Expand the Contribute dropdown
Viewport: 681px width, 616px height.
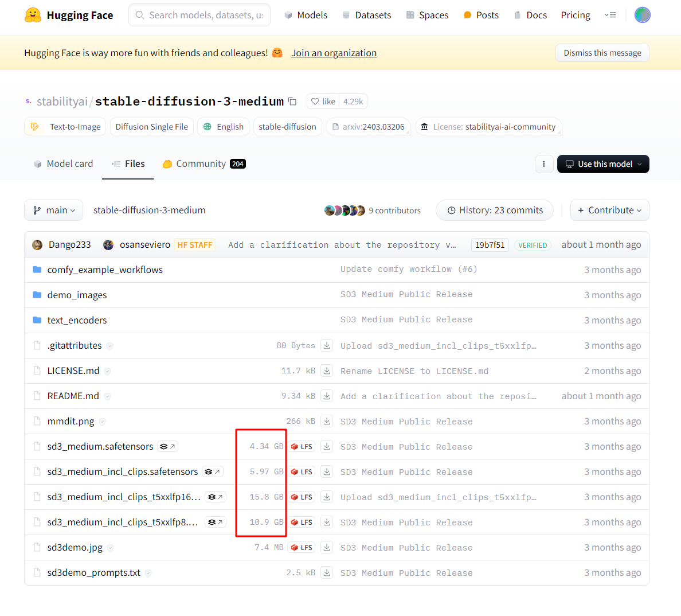coord(609,210)
